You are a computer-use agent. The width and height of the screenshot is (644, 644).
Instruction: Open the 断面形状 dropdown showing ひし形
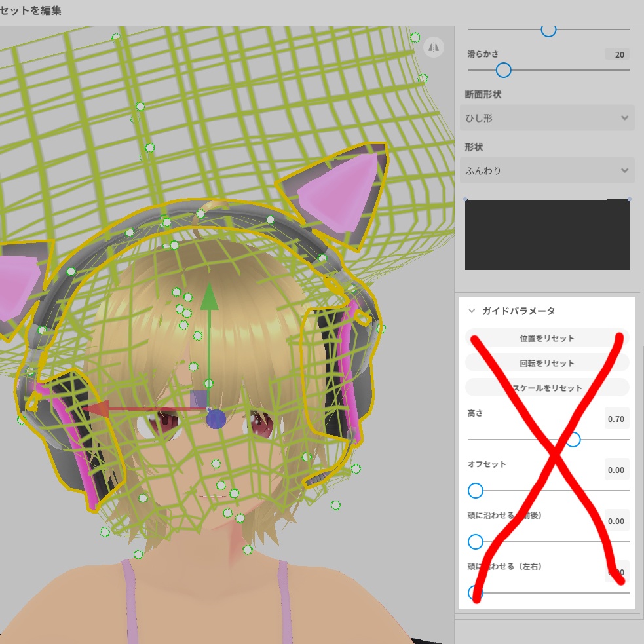(547, 118)
